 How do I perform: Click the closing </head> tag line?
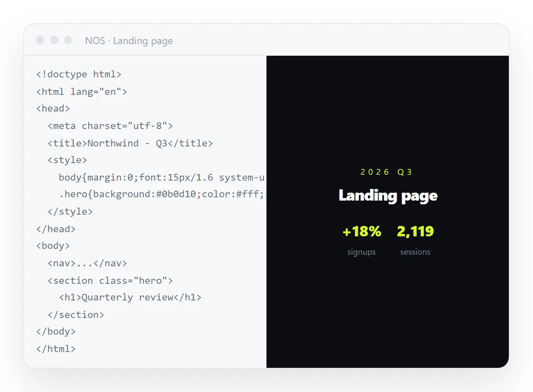click(x=56, y=229)
